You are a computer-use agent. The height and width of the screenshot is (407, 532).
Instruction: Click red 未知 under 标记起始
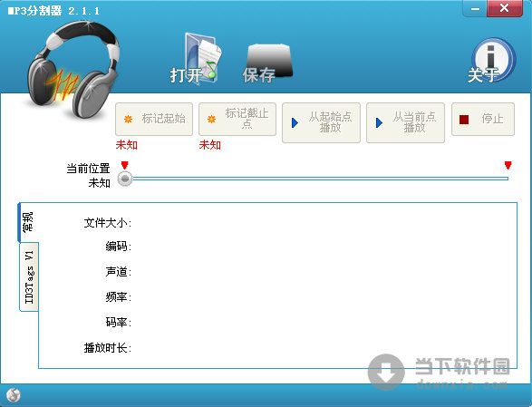click(x=127, y=145)
